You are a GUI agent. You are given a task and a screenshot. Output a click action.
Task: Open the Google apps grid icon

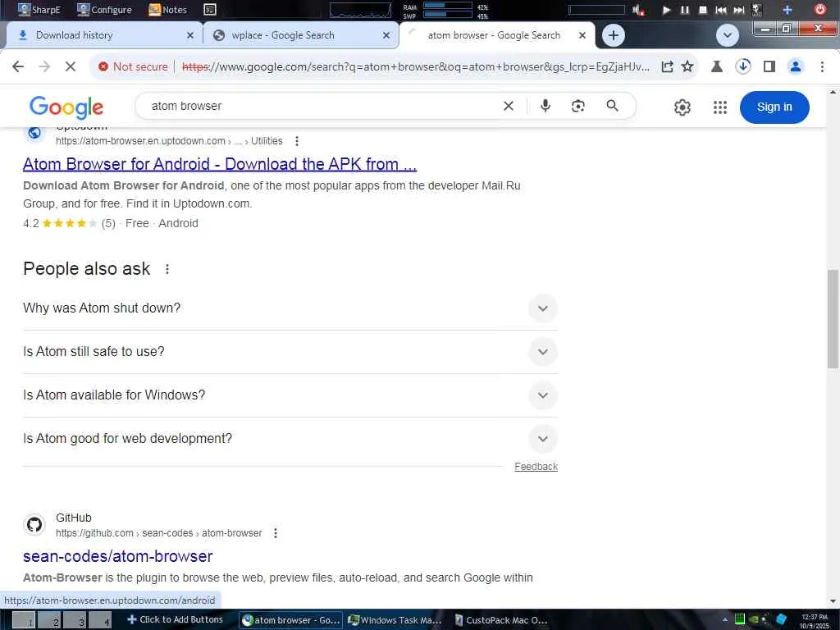pyautogui.click(x=720, y=107)
